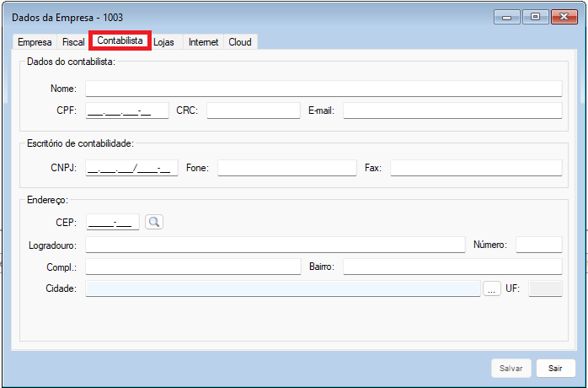Focus the accountant Nome field
The width and height of the screenshot is (588, 388).
click(323, 89)
